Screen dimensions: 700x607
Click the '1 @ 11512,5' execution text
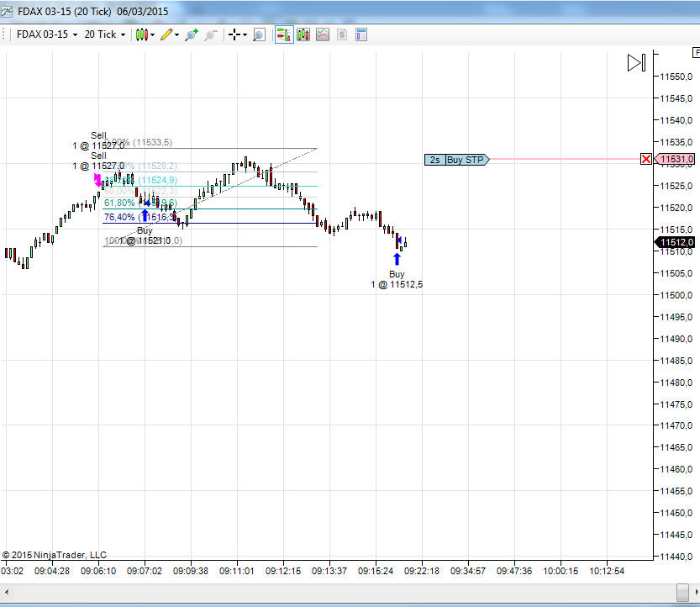coord(397,284)
